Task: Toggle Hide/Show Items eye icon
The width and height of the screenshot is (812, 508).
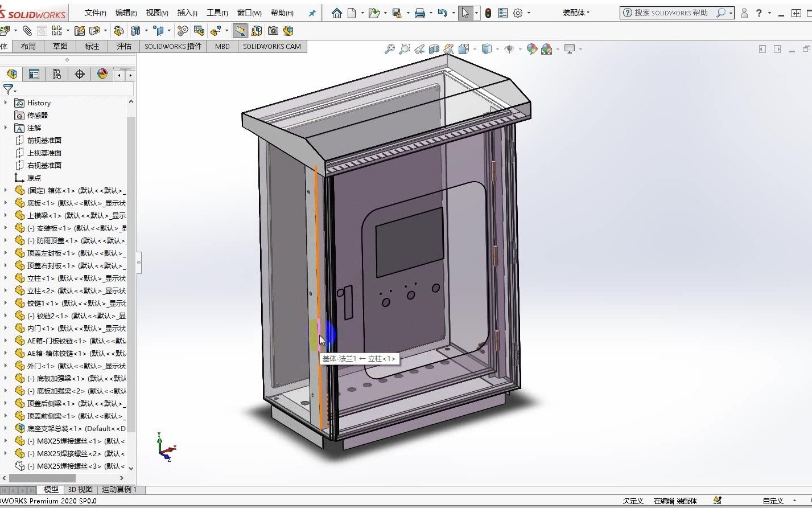Action: pos(509,49)
